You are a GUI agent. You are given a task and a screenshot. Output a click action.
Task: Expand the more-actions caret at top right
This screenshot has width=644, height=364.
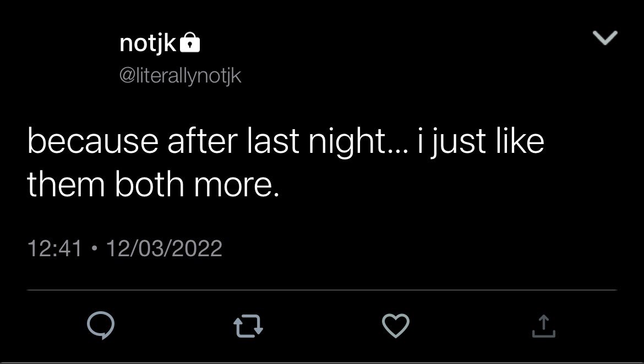click(x=605, y=38)
